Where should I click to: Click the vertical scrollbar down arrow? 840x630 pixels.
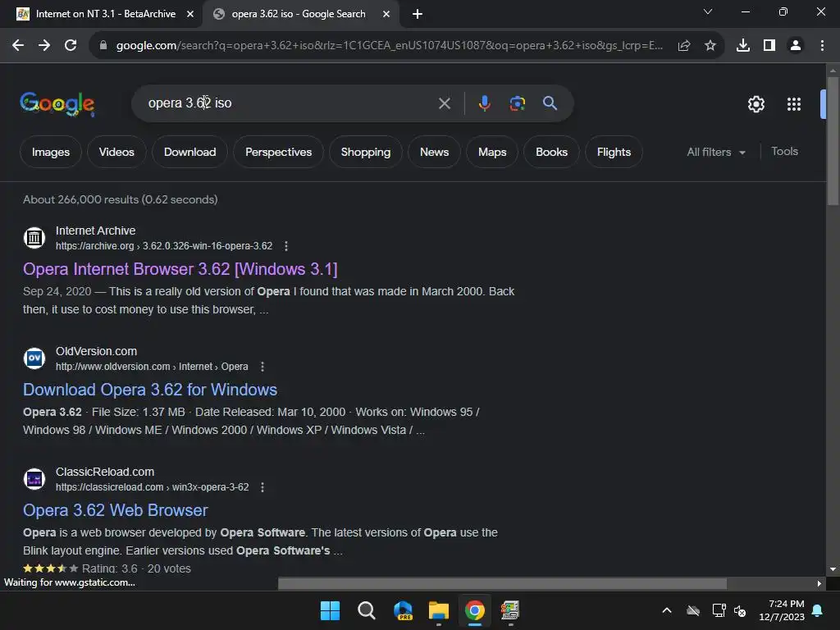click(x=833, y=569)
